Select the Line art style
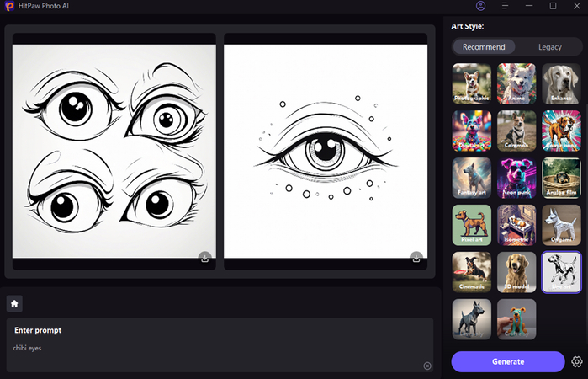The width and height of the screenshot is (588, 379). (x=561, y=272)
